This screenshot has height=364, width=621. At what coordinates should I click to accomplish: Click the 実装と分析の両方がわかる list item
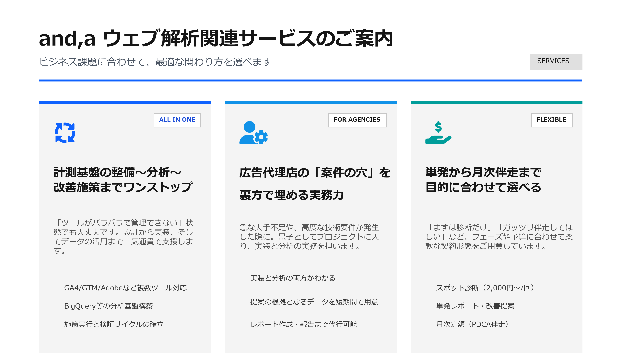click(x=293, y=278)
